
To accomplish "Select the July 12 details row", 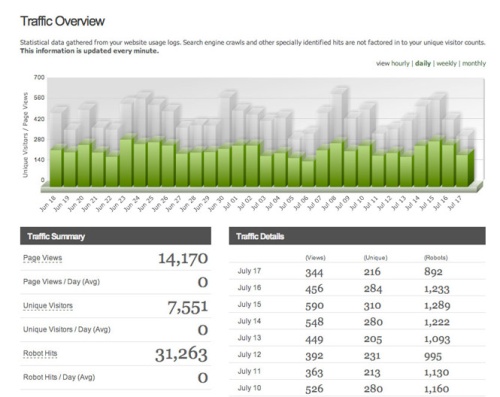I will pos(357,355).
